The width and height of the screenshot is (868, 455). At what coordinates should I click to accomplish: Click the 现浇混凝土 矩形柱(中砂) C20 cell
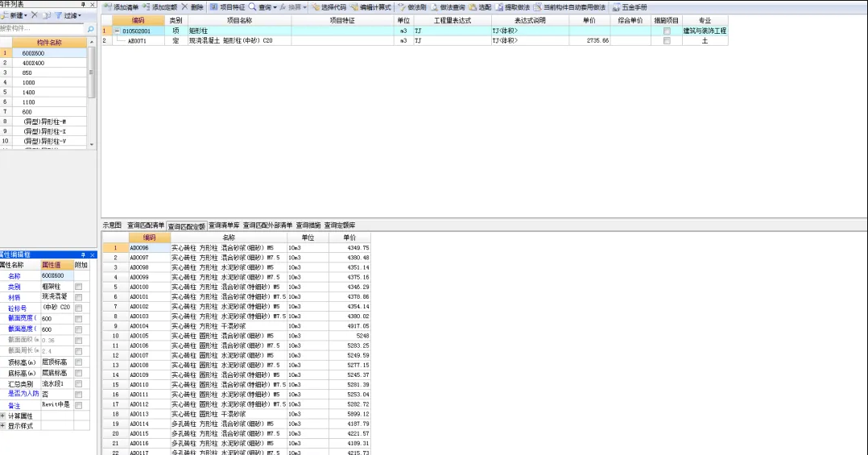pyautogui.click(x=239, y=41)
